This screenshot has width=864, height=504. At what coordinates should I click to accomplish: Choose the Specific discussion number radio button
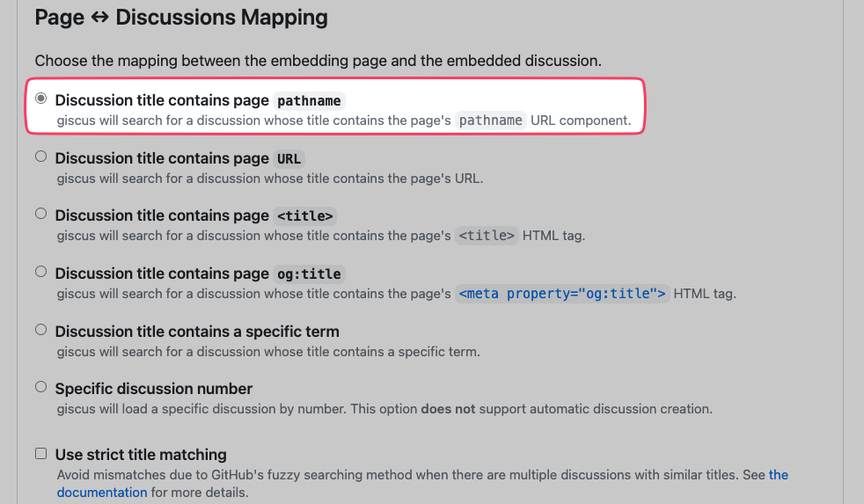point(41,387)
